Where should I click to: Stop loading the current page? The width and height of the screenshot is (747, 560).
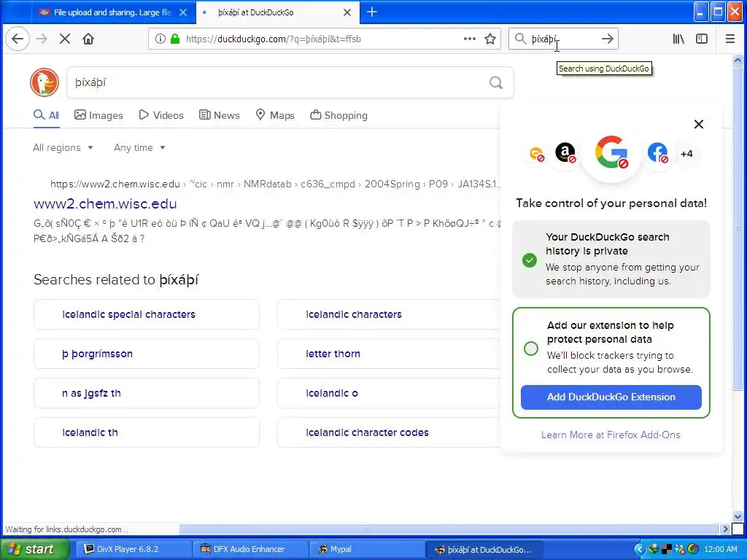pyautogui.click(x=65, y=39)
